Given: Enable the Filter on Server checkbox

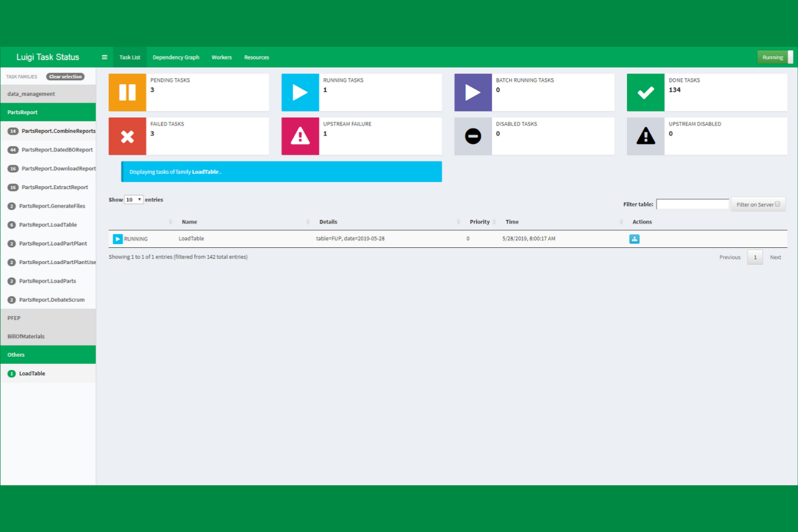Looking at the screenshot, I should coord(778,204).
